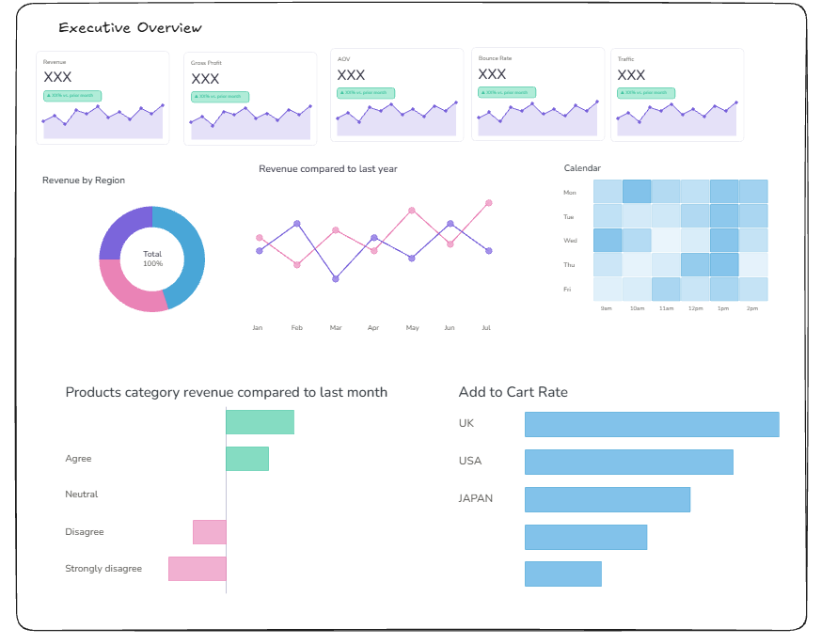The image size is (837, 644).
Task: Select the Thu 12pm heatmap cell
Action: (x=695, y=264)
